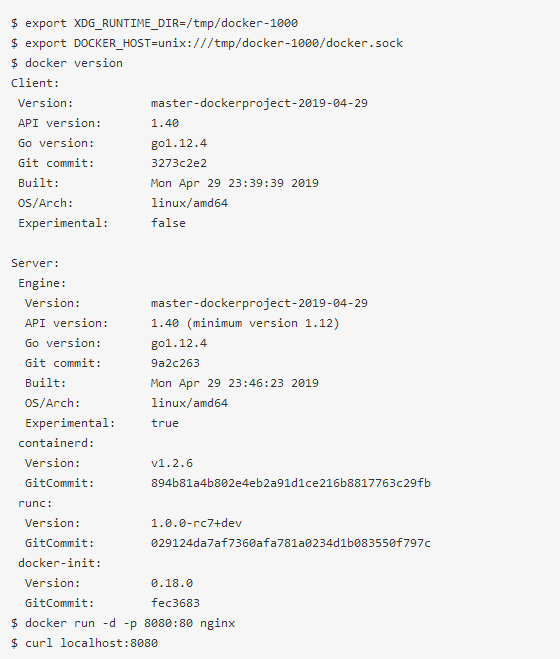This screenshot has width=560, height=659.
Task: Click the server Experimental true value
Action: tap(165, 423)
